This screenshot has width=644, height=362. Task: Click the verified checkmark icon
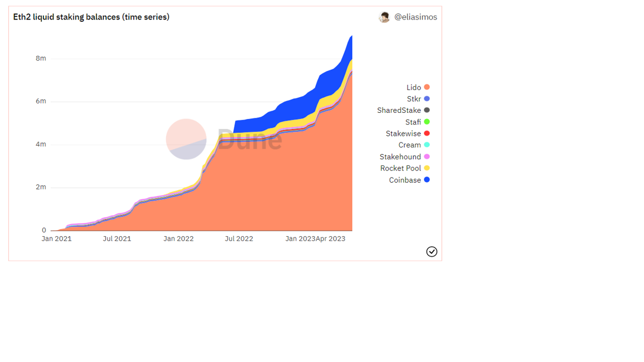tap(432, 251)
